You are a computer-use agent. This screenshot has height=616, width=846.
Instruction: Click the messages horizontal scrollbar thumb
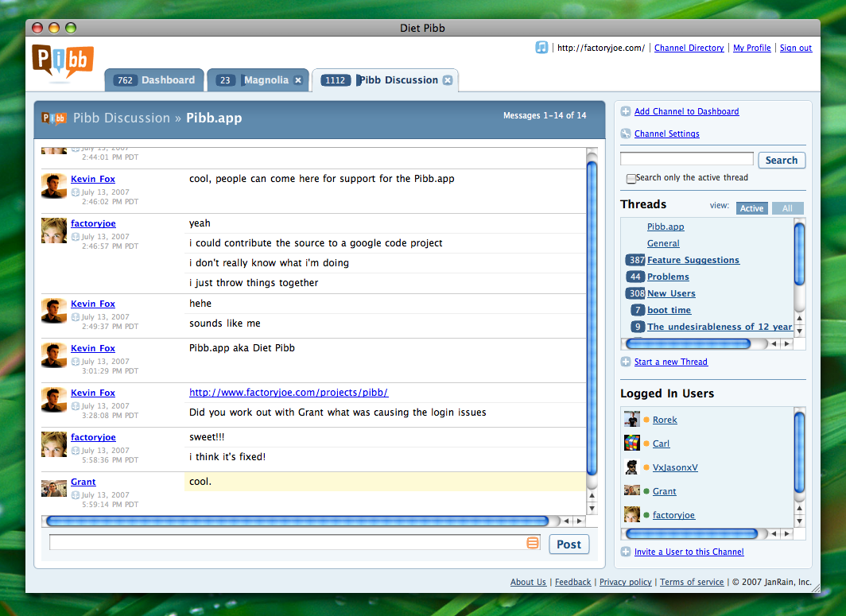(297, 521)
